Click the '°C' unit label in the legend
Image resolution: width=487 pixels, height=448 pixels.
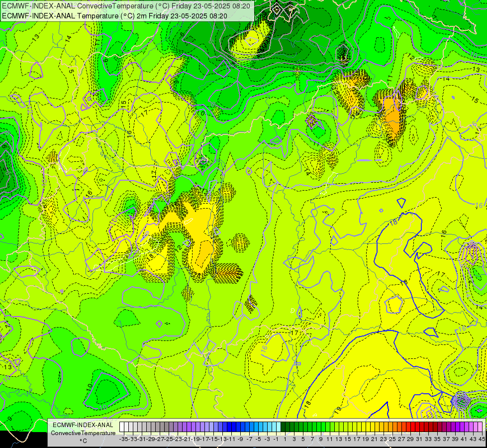(x=83, y=441)
